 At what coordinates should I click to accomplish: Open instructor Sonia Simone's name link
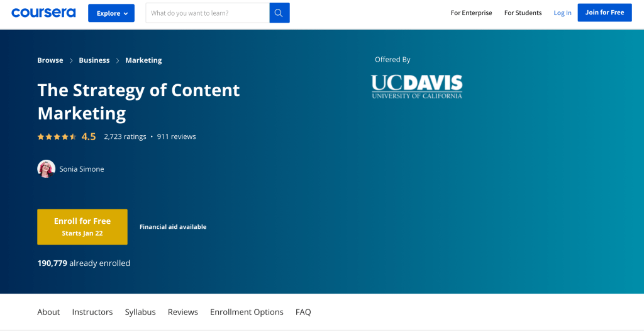81,169
